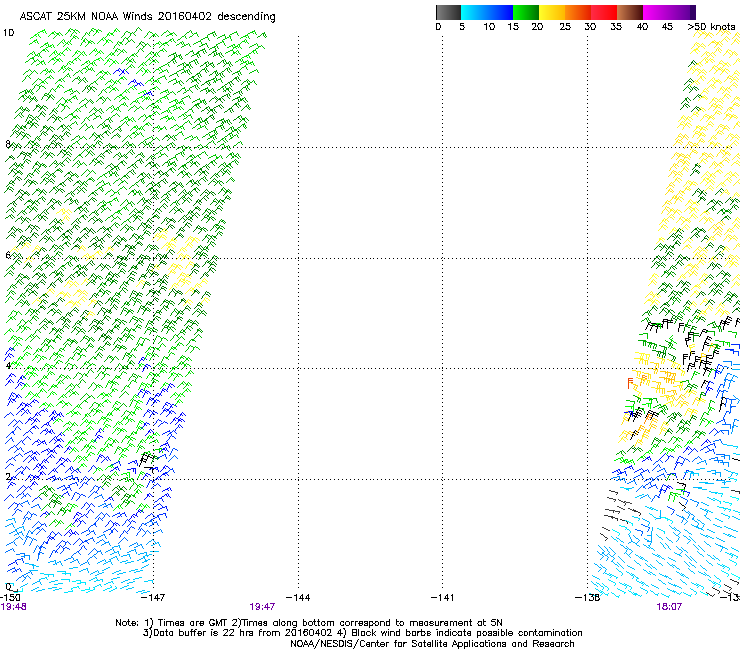The width and height of the screenshot is (740, 650).
Task: Select the brown 35-40 knots legend swatch
Action: coord(630,12)
